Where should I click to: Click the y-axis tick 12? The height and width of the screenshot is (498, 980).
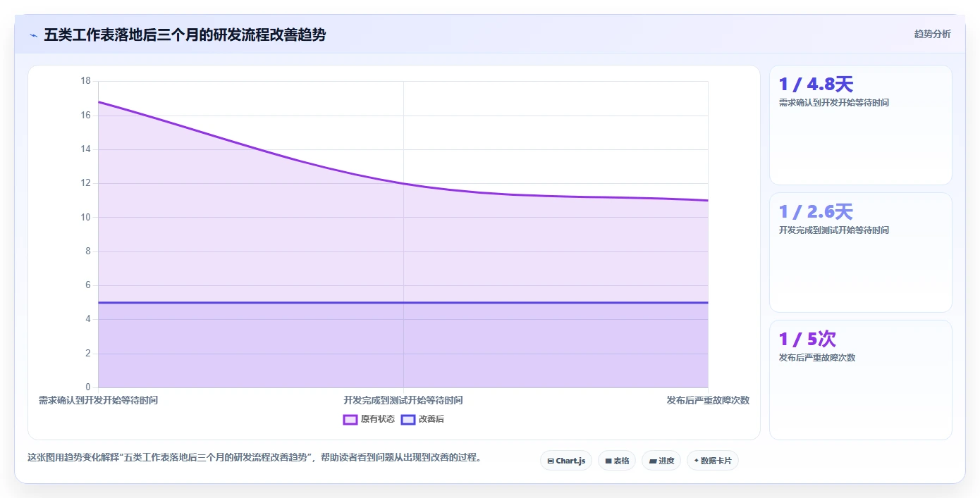86,183
